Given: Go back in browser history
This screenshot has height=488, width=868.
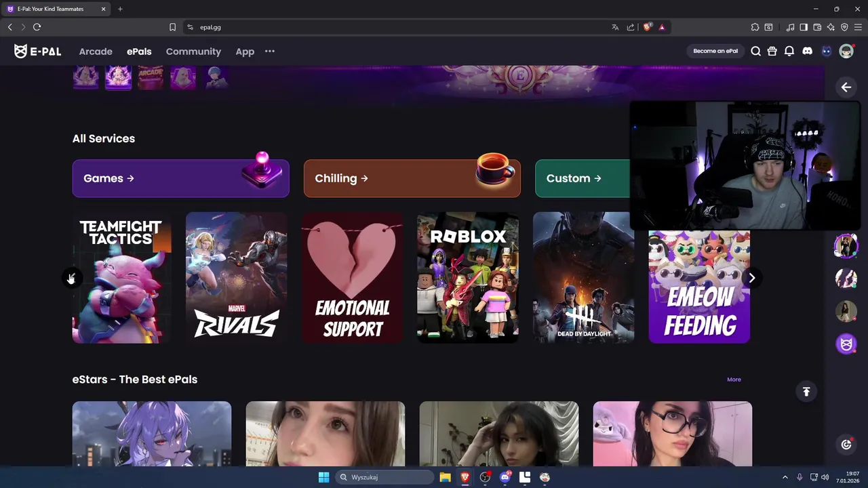Looking at the screenshot, I should coord(9,27).
